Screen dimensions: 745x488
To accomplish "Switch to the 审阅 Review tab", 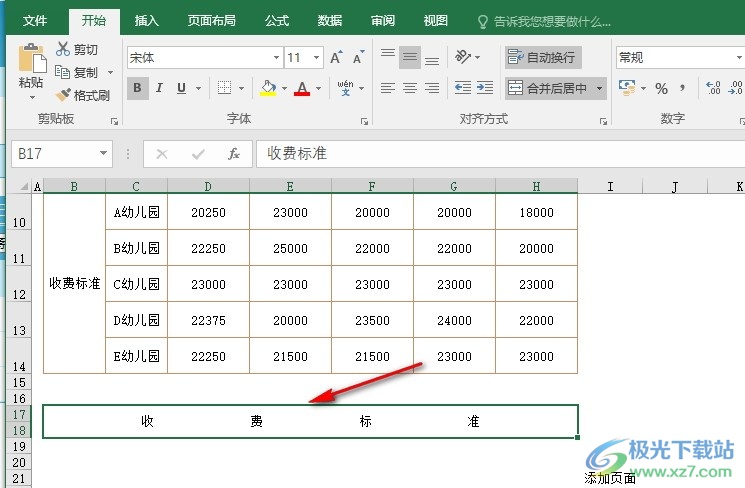I will [383, 21].
